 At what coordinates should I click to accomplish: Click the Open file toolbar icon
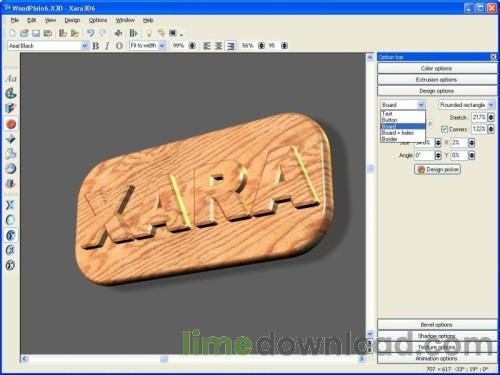[x=24, y=33]
